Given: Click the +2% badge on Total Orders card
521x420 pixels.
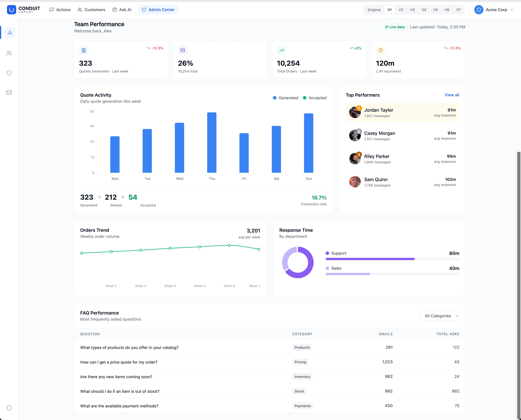Looking at the screenshot, I should [355, 48].
